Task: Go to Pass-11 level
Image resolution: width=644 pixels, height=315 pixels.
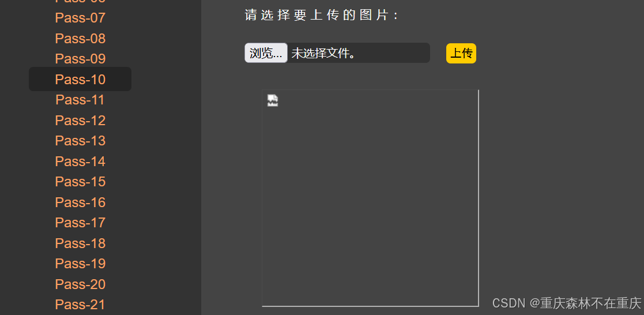Action: pyautogui.click(x=80, y=99)
